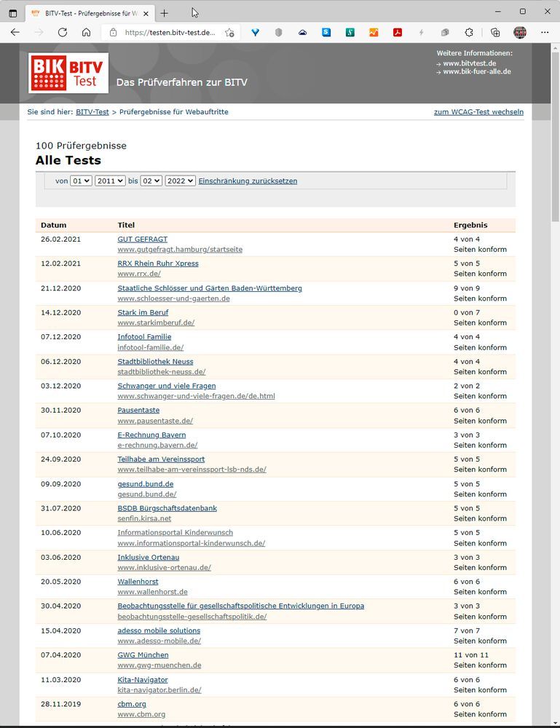Click the scrollbar up arrow
This screenshot has width=560, height=728.
coord(555,48)
